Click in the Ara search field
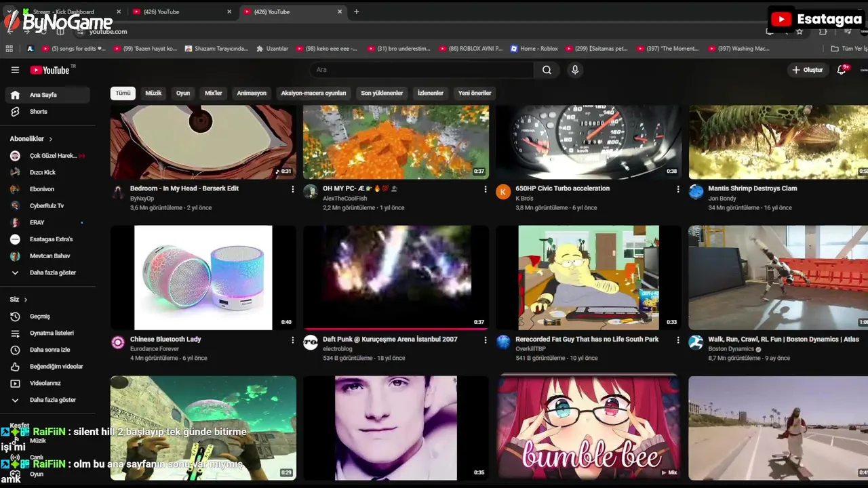Screen dimensions: 868x488 422,70
